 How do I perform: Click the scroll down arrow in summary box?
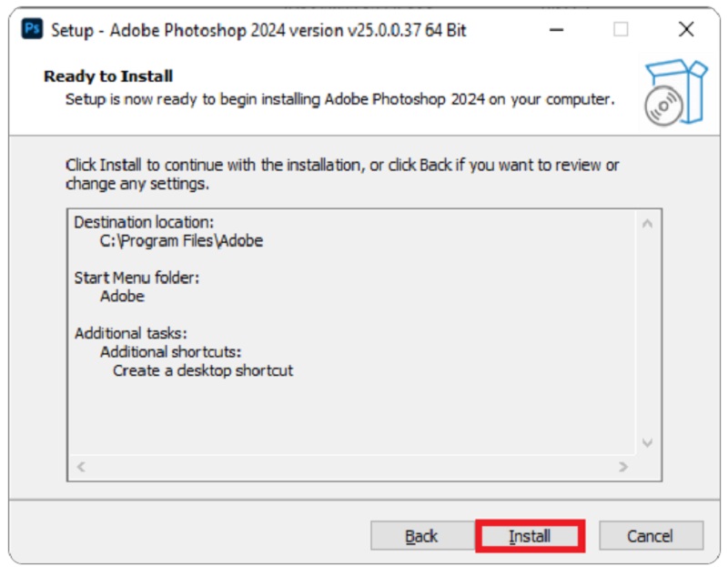click(x=647, y=442)
